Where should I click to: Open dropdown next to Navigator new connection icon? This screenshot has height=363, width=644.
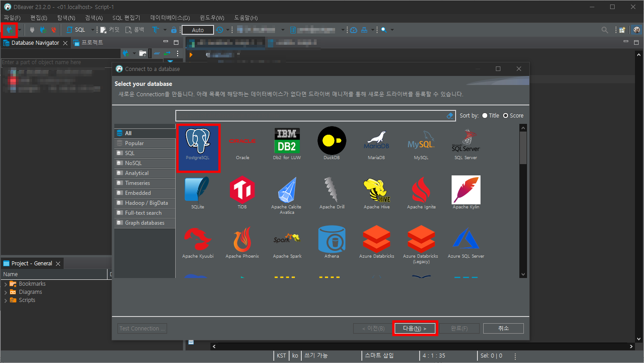coord(134,53)
